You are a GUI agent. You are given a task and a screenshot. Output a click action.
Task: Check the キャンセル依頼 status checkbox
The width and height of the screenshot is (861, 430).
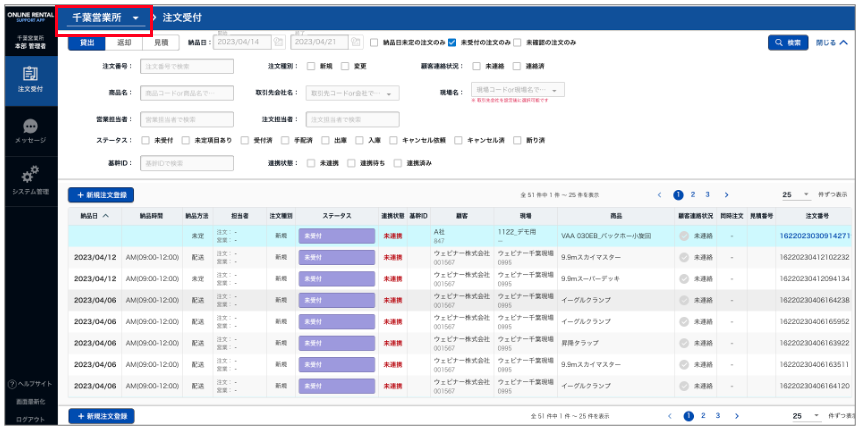pos(394,141)
